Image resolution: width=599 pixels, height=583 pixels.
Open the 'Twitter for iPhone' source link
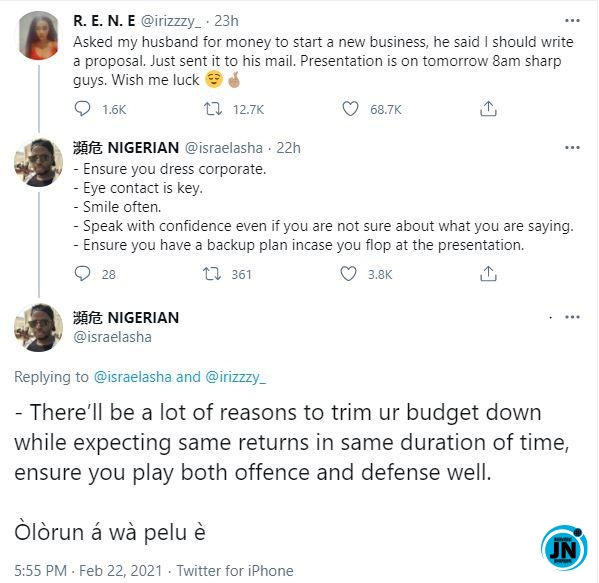235,571
